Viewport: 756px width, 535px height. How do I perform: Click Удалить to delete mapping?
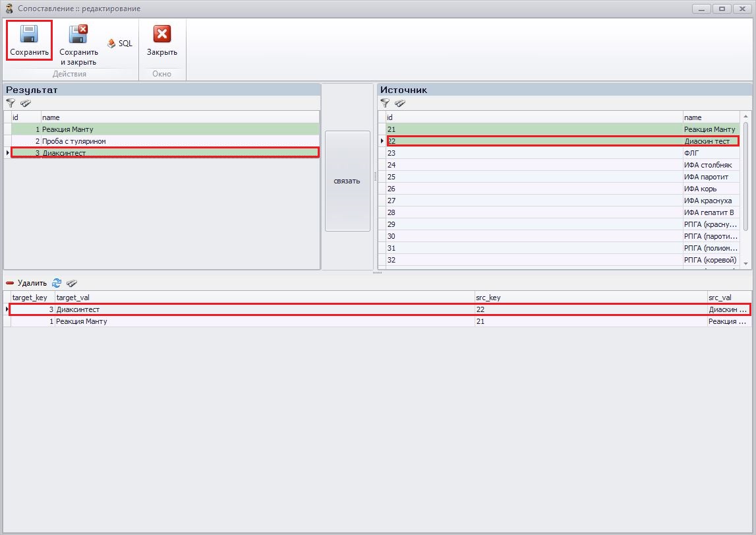tap(26, 283)
